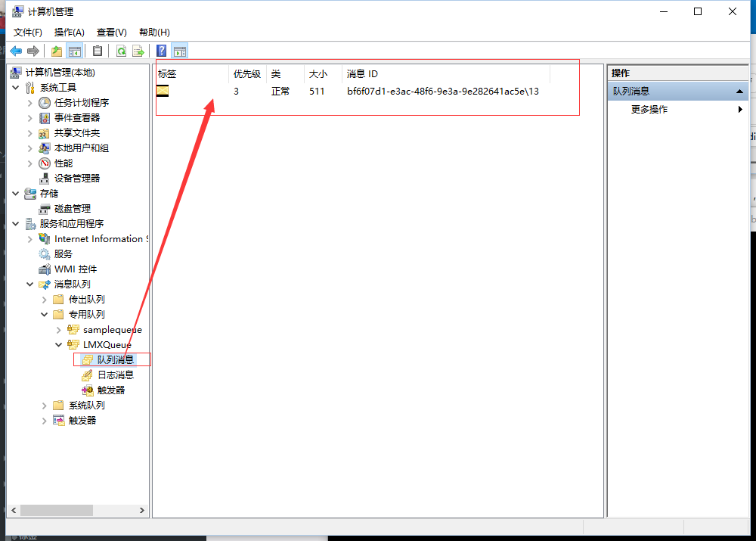The width and height of the screenshot is (756, 541).
Task: Sort by the 标签 column header
Action: tap(191, 74)
